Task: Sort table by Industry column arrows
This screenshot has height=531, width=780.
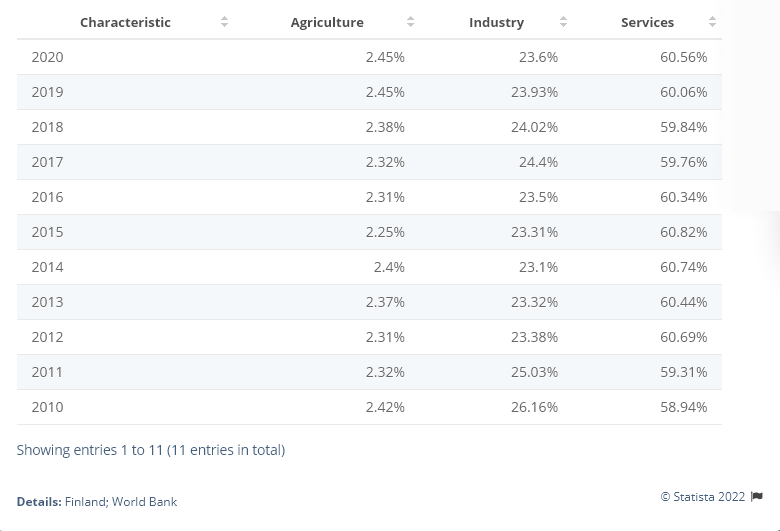Action: [x=563, y=22]
